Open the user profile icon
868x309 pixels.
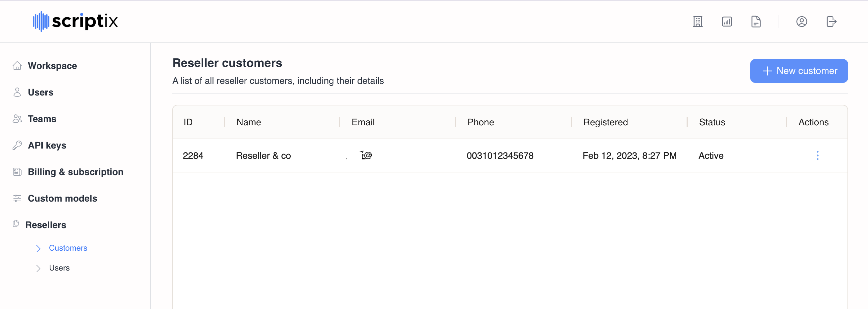(801, 22)
